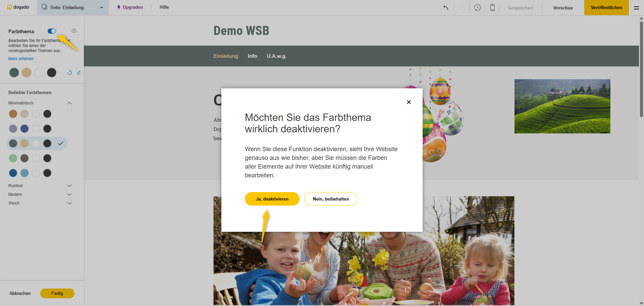644x306 pixels.
Task: Click the undo arrow icon
Action: click(446, 8)
